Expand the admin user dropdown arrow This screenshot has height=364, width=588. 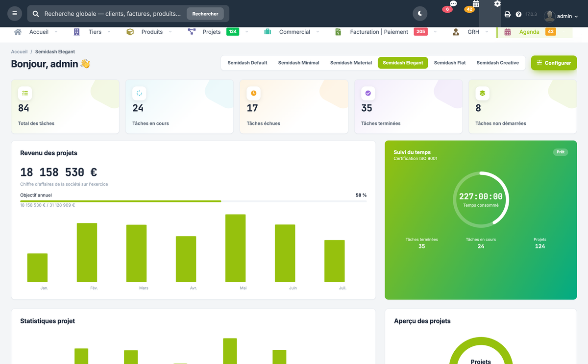pyautogui.click(x=576, y=17)
